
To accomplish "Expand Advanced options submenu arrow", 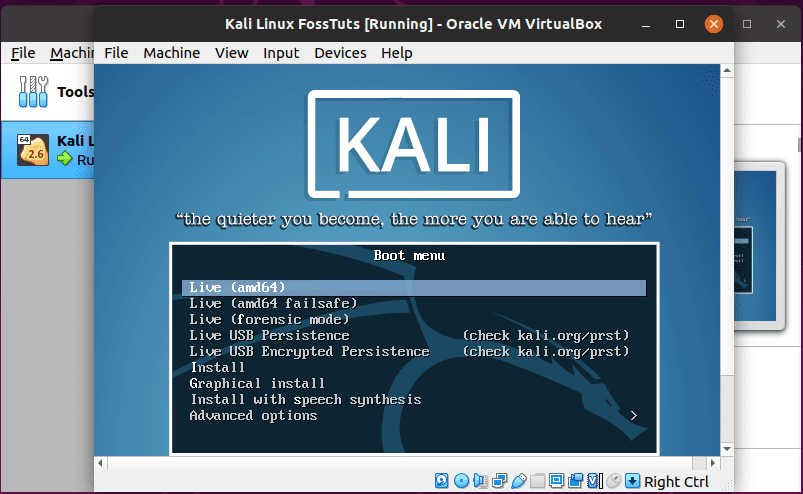I will [633, 416].
